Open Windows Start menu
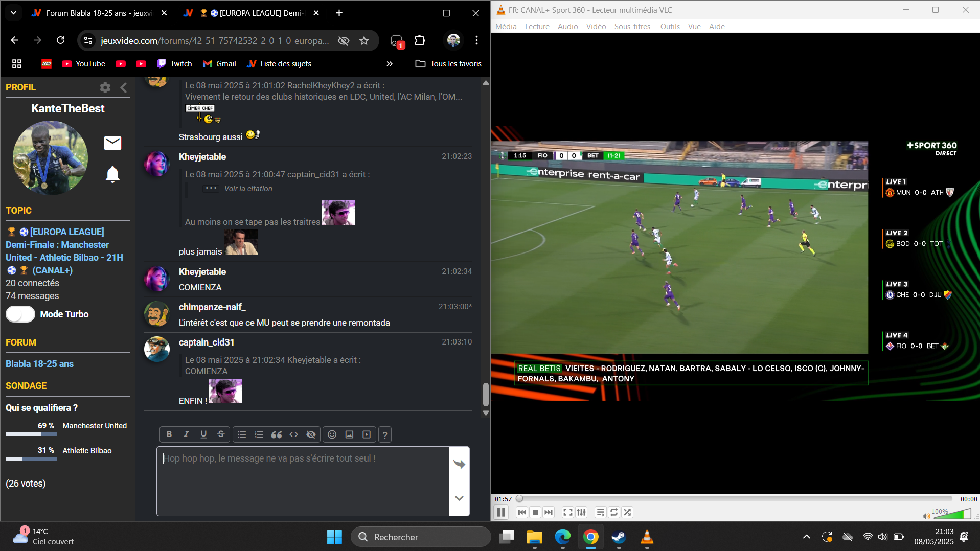Screen dimensions: 980x551 pyautogui.click(x=334, y=537)
